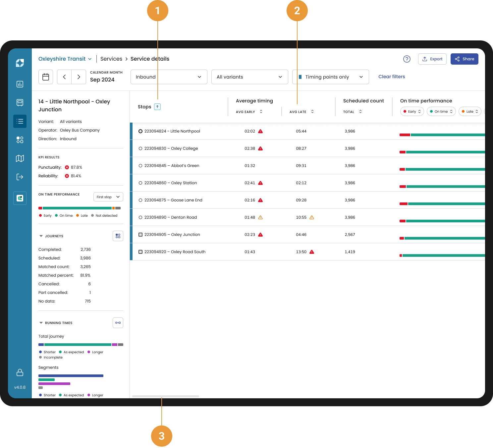This screenshot has height=448, width=493.
Task: Open the Journeys shapes view icon button
Action: (118, 236)
